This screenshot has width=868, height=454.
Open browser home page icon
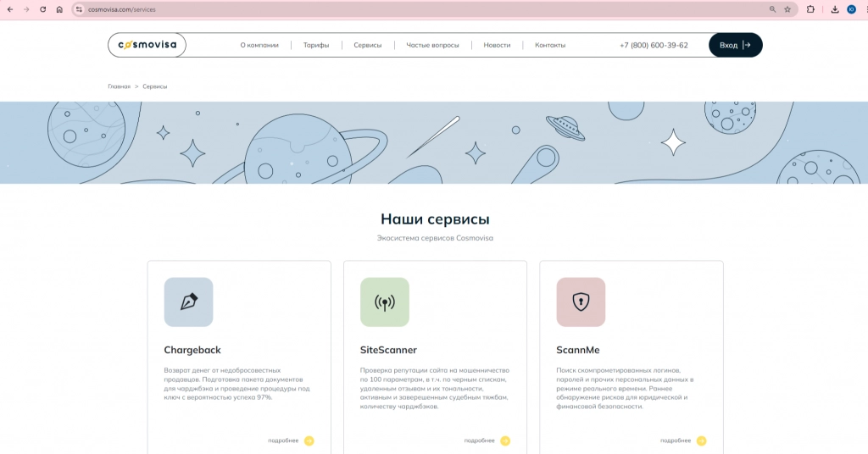tap(59, 9)
